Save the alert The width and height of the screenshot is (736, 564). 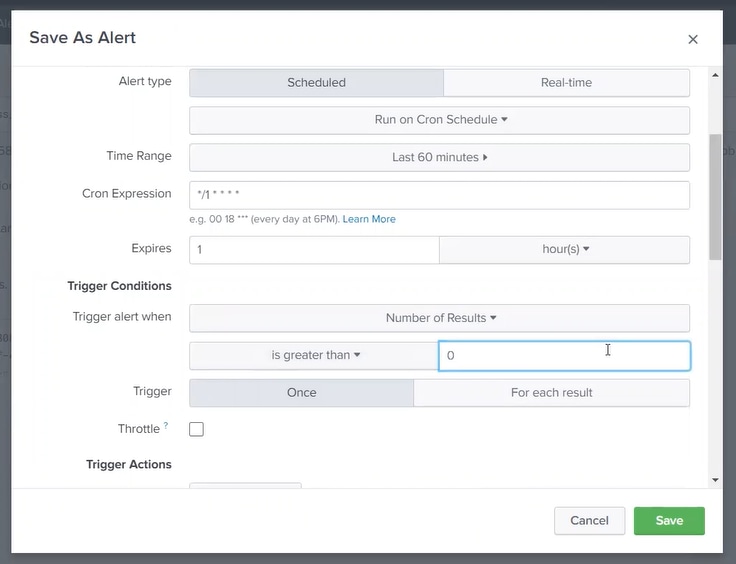point(669,521)
